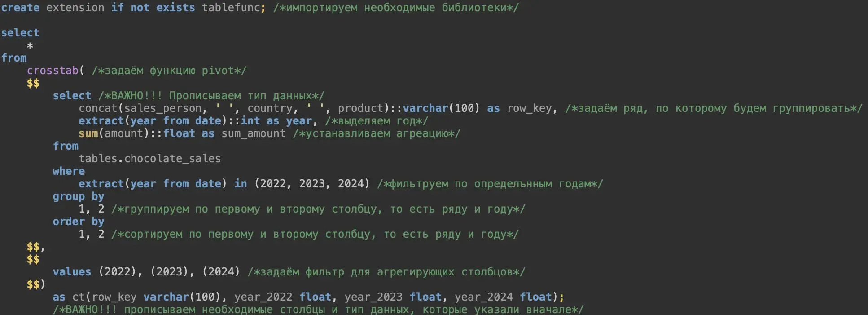Click the "order by" keyword
The image size is (868, 315).
pos(79,222)
